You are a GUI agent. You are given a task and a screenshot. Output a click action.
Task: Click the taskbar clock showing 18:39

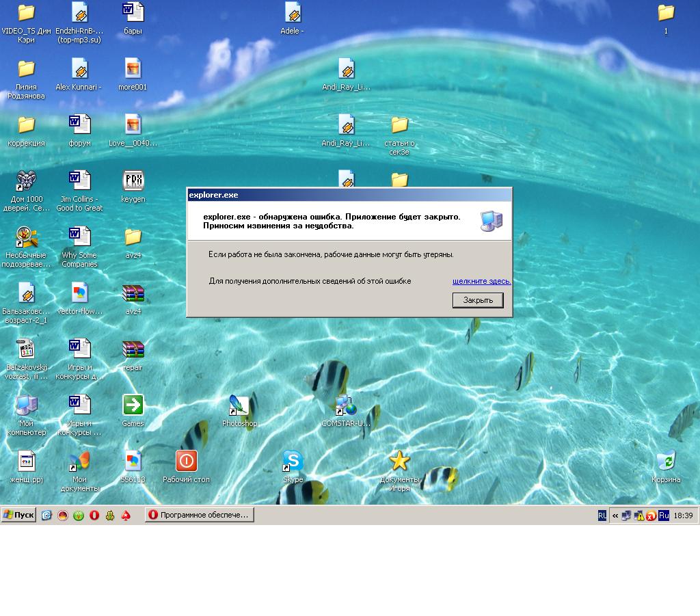[683, 515]
